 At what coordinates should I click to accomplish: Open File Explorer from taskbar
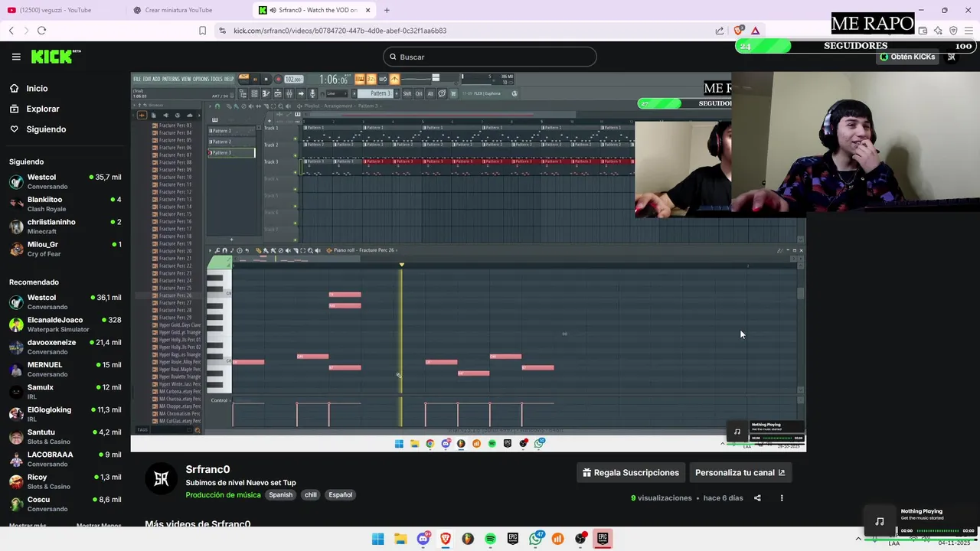coord(400,539)
